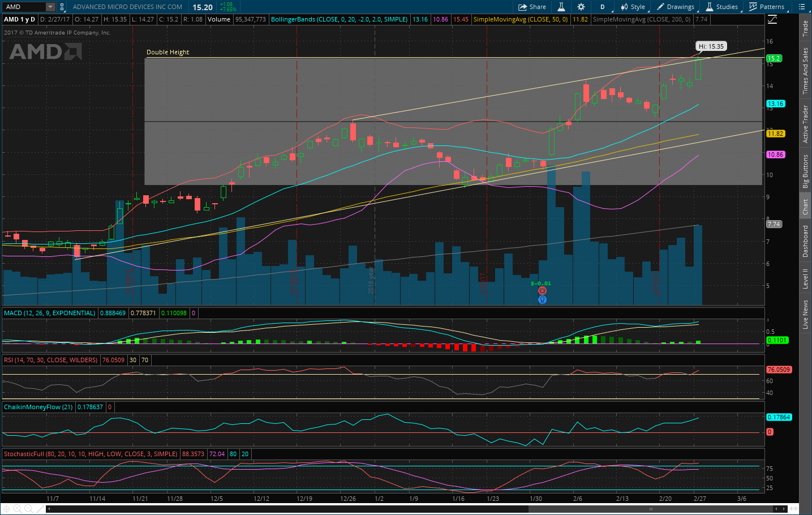Screen dimensions: 812x515
Task: Toggle the chart scale icon above price axis
Action: (x=772, y=20)
